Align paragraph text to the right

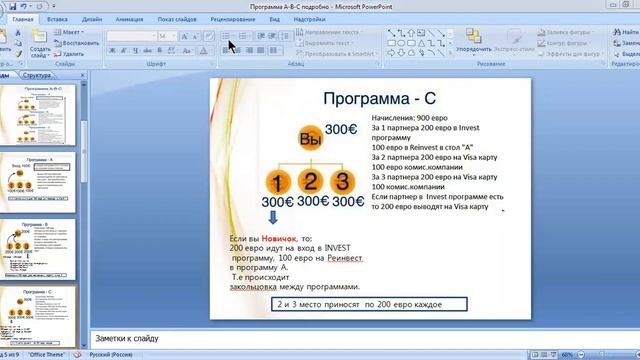coord(249,51)
